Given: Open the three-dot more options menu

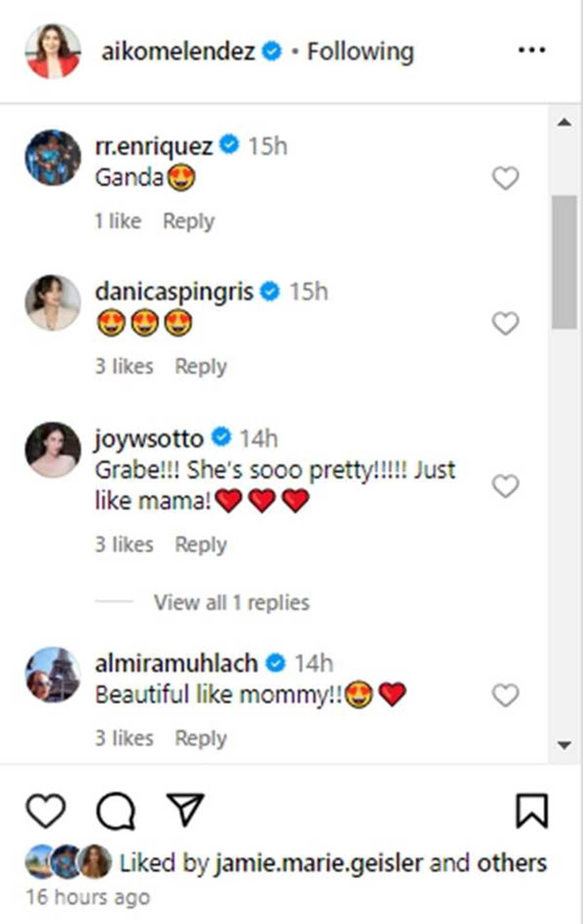Looking at the screenshot, I should (531, 50).
